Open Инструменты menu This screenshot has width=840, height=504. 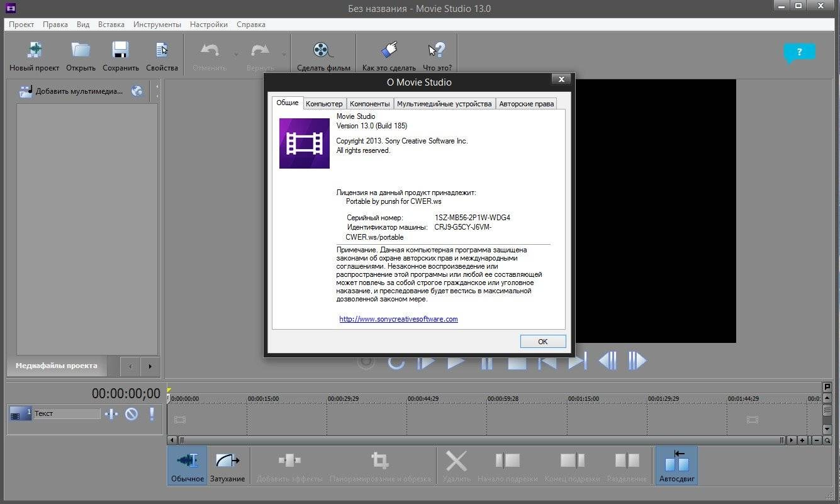pos(157,25)
